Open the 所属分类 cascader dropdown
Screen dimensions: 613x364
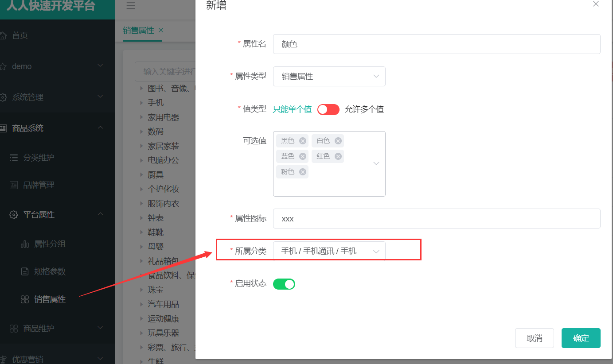(x=329, y=251)
